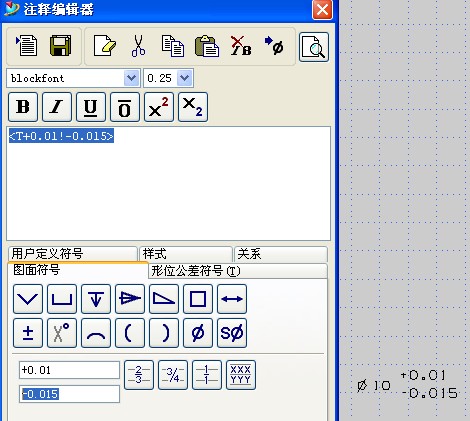Click the Ø10 dimension text in drawing
The image size is (470, 421).
coord(374,386)
